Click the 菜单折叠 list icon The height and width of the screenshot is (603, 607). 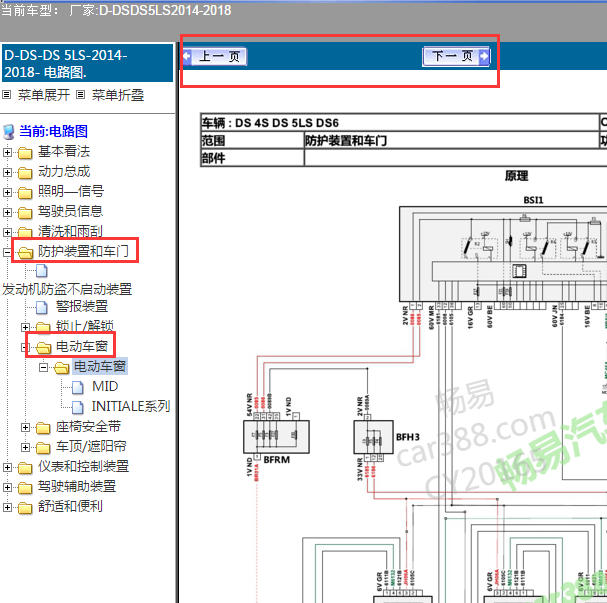click(80, 94)
